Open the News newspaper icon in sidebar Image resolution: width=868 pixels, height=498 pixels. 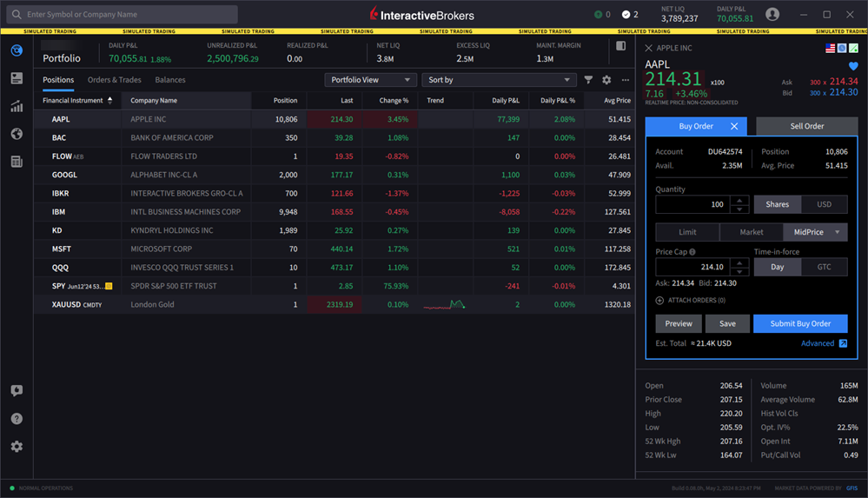pyautogui.click(x=17, y=162)
